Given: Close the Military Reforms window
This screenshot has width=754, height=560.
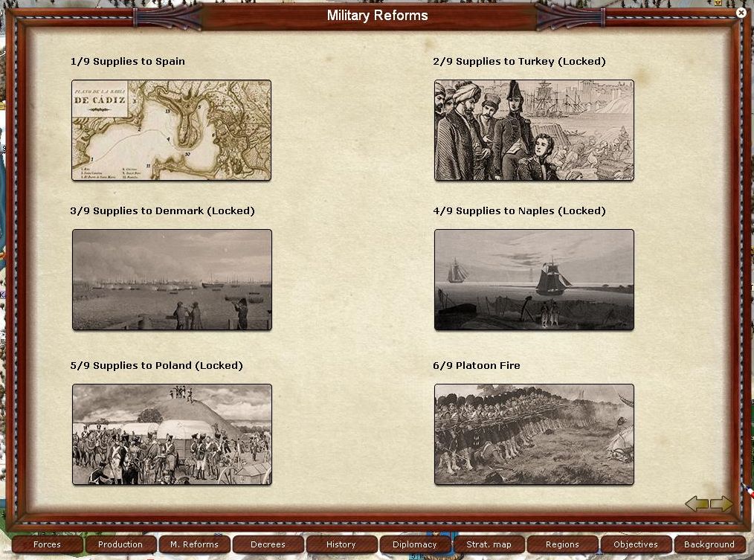Looking at the screenshot, I should click(741, 13).
